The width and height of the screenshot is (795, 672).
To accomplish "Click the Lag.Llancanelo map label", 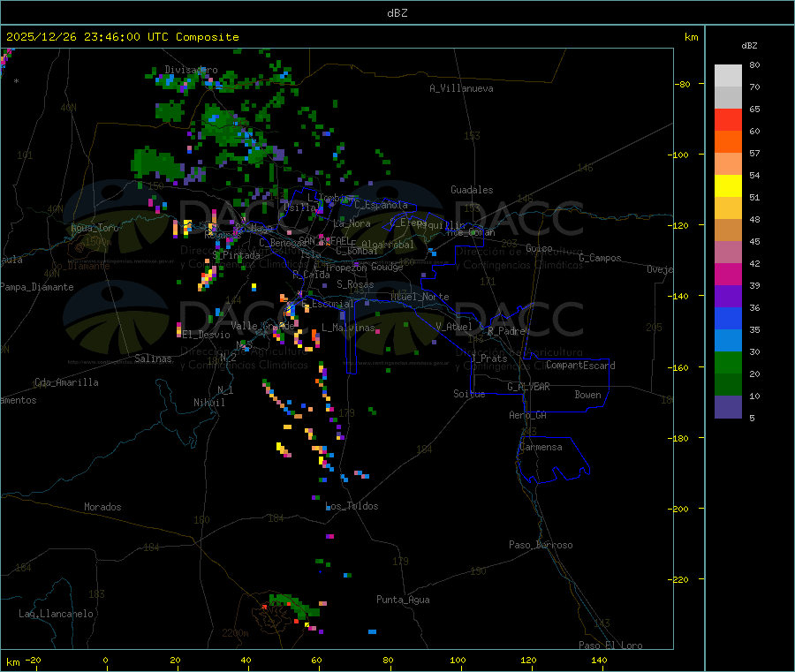I will (x=57, y=614).
